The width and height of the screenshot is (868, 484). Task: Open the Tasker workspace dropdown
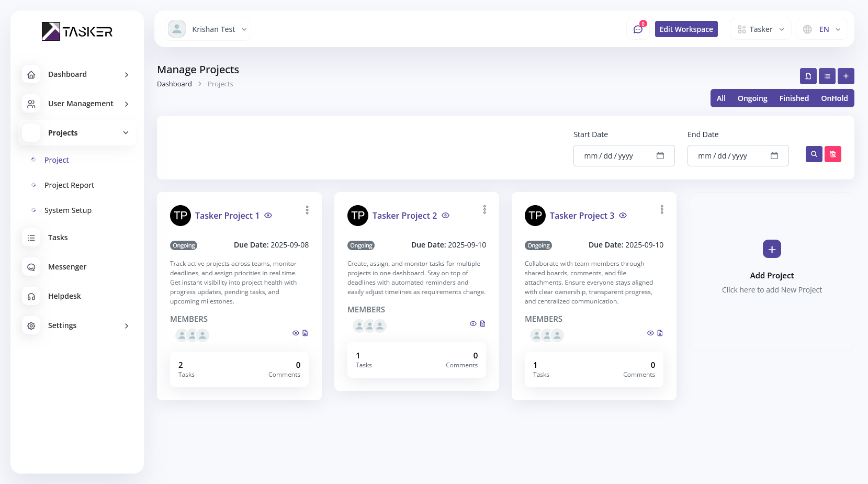pyautogui.click(x=760, y=29)
